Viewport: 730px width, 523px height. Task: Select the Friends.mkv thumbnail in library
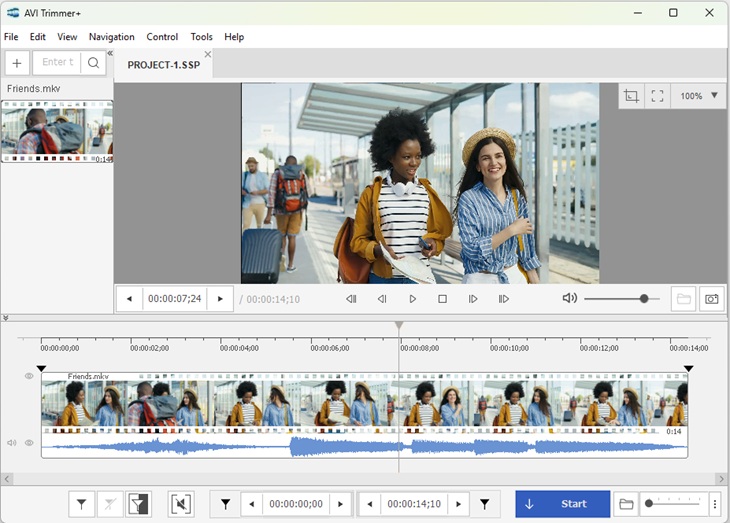click(x=57, y=131)
